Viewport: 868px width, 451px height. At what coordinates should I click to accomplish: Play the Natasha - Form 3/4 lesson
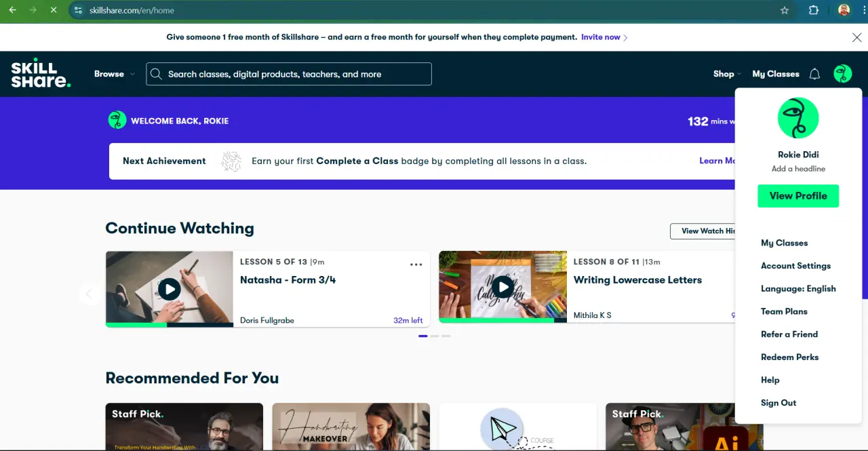click(170, 289)
